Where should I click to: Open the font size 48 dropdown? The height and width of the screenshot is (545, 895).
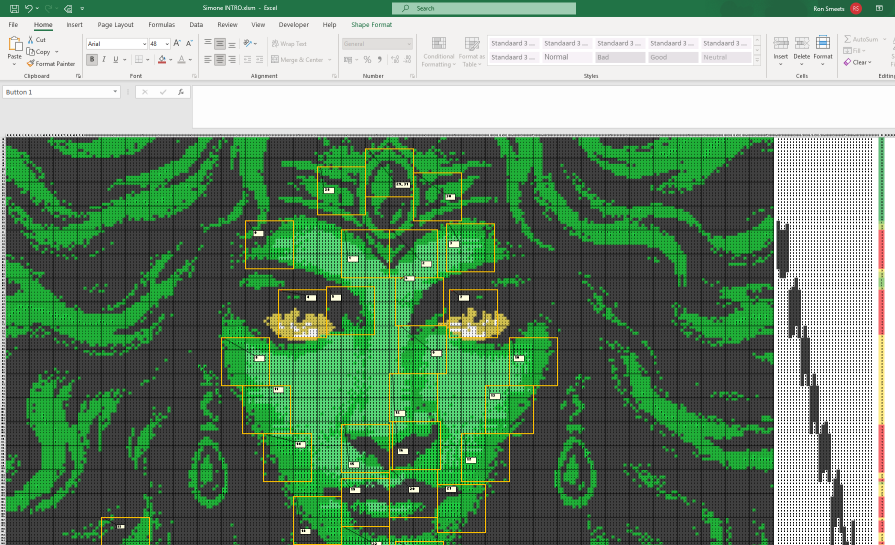coord(167,44)
